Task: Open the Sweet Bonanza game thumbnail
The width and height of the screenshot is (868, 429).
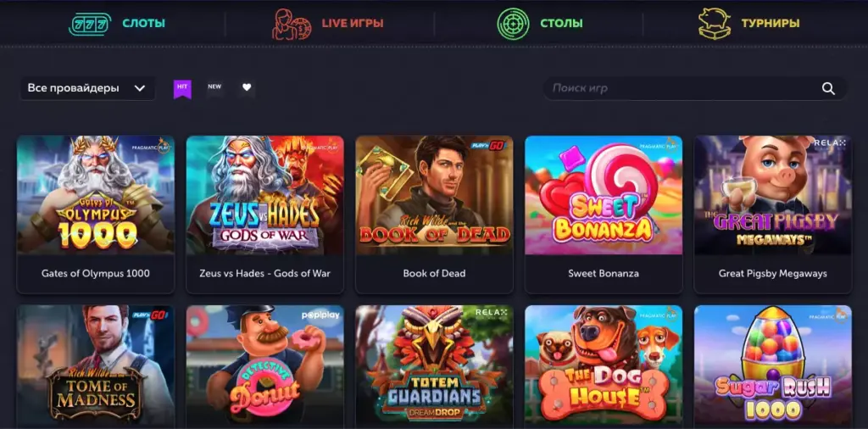Action: [604, 195]
